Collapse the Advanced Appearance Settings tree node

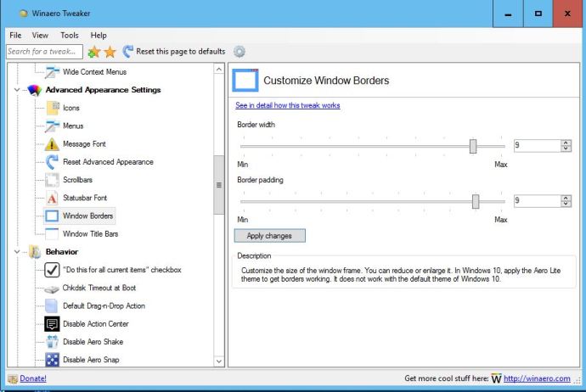tap(17, 90)
